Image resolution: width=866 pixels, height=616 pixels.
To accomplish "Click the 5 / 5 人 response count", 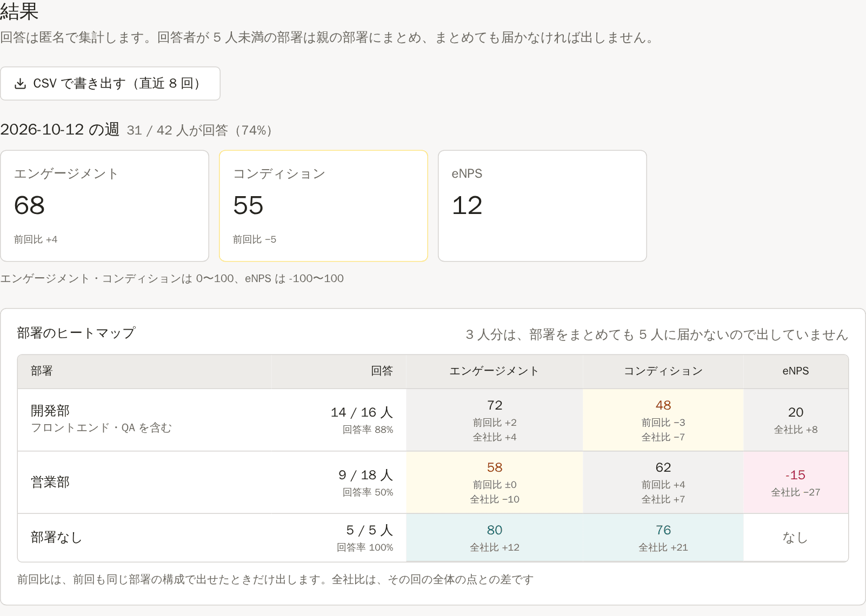I will pos(369,530).
